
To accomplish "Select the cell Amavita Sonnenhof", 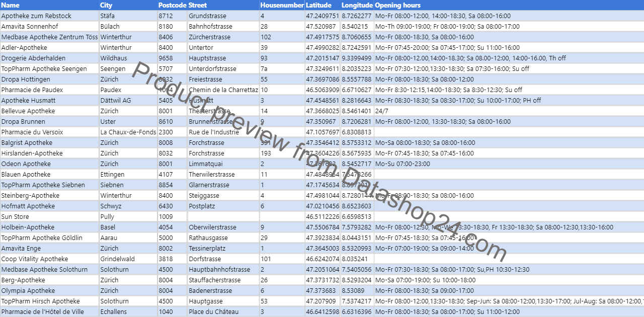I will [x=49, y=27].
